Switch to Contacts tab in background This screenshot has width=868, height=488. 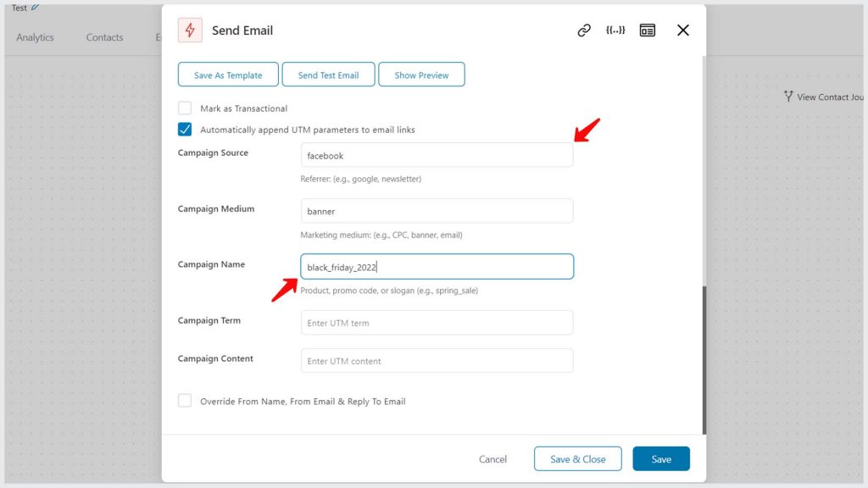pyautogui.click(x=104, y=37)
